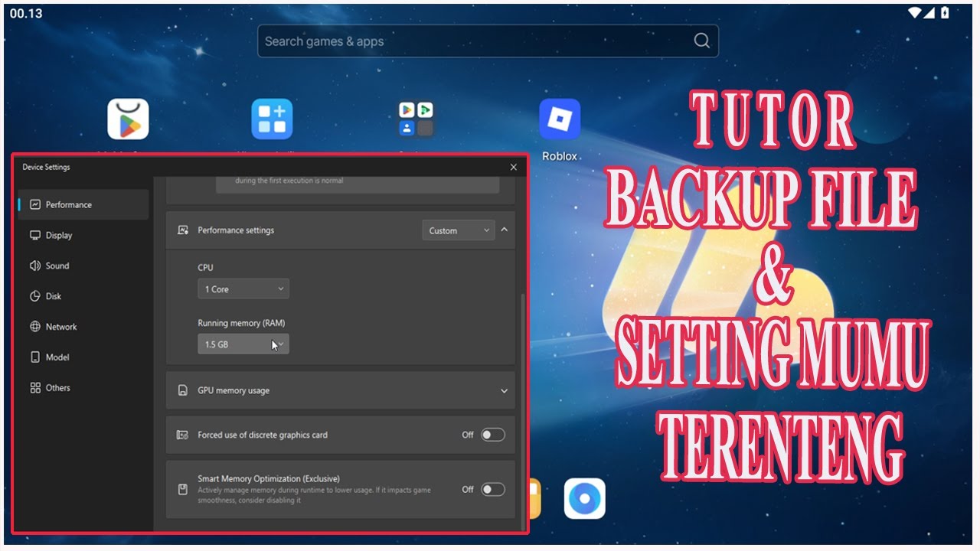Click the "Device Settings" window title
The width and height of the screenshot is (980, 551).
(x=46, y=167)
